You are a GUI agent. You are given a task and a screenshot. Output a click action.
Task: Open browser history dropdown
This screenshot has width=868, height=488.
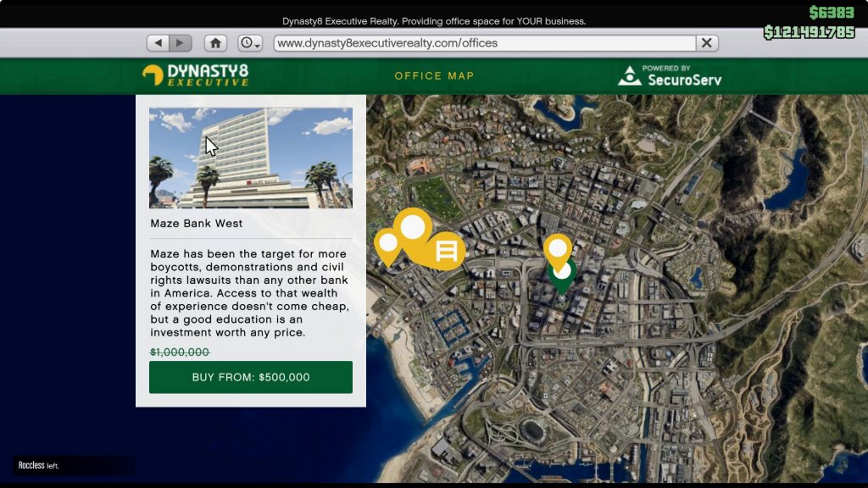250,42
